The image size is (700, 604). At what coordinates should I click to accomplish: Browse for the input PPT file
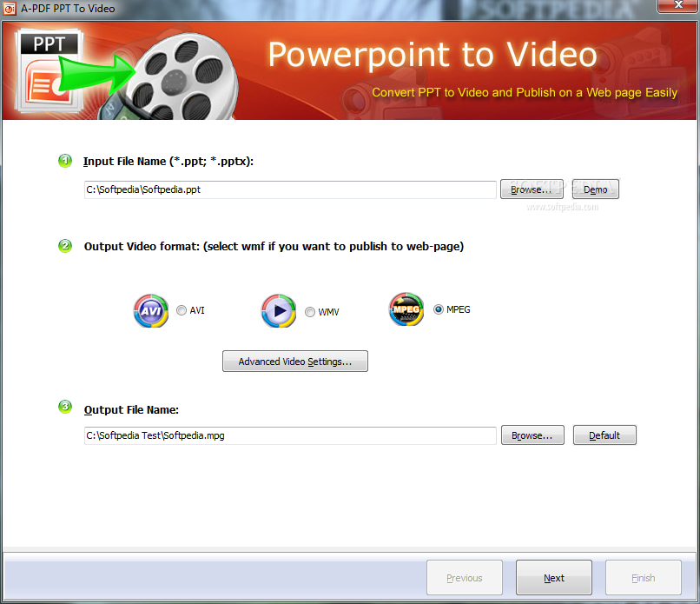pyautogui.click(x=532, y=189)
